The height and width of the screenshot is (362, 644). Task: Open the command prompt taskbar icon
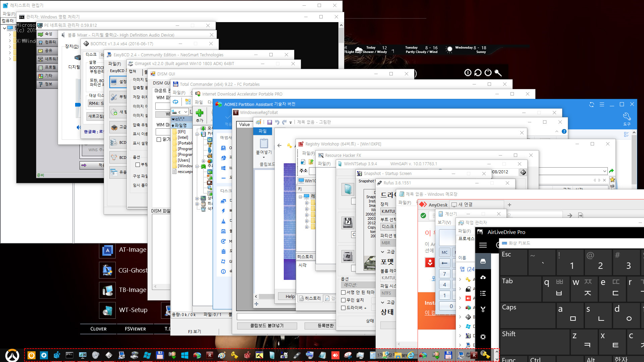[x=69, y=355]
